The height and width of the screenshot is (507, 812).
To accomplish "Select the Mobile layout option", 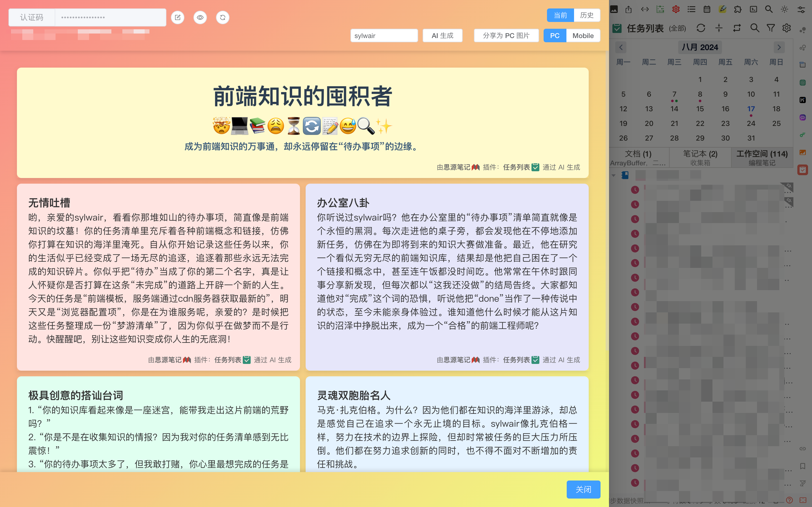I will click(x=583, y=35).
